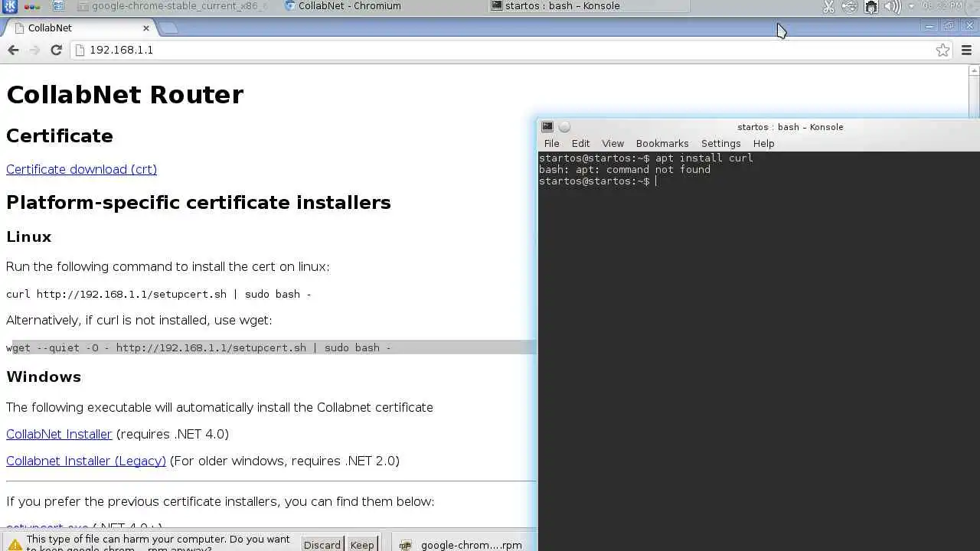Click the Windows section heading

coord(44,377)
